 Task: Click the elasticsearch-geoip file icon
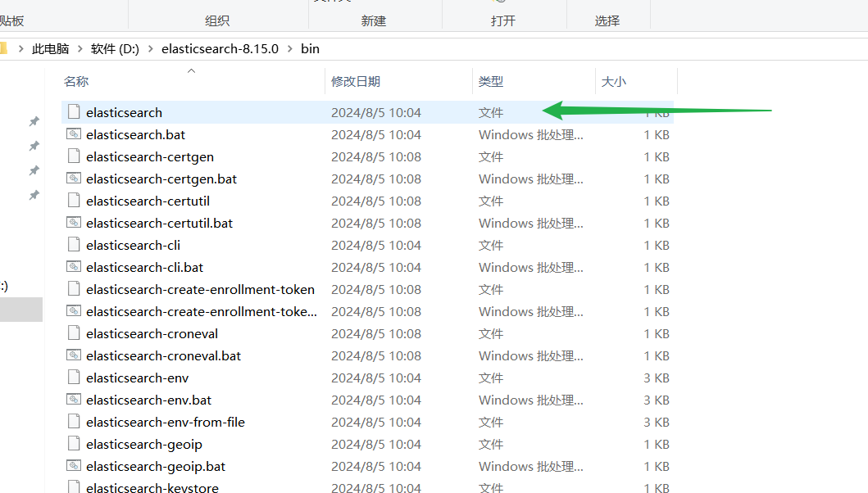pyautogui.click(x=74, y=444)
